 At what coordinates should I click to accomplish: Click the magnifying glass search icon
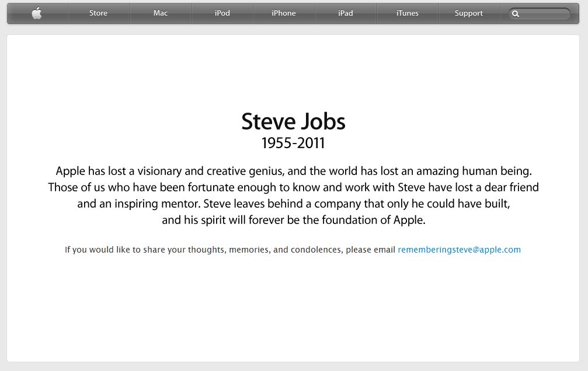(516, 14)
